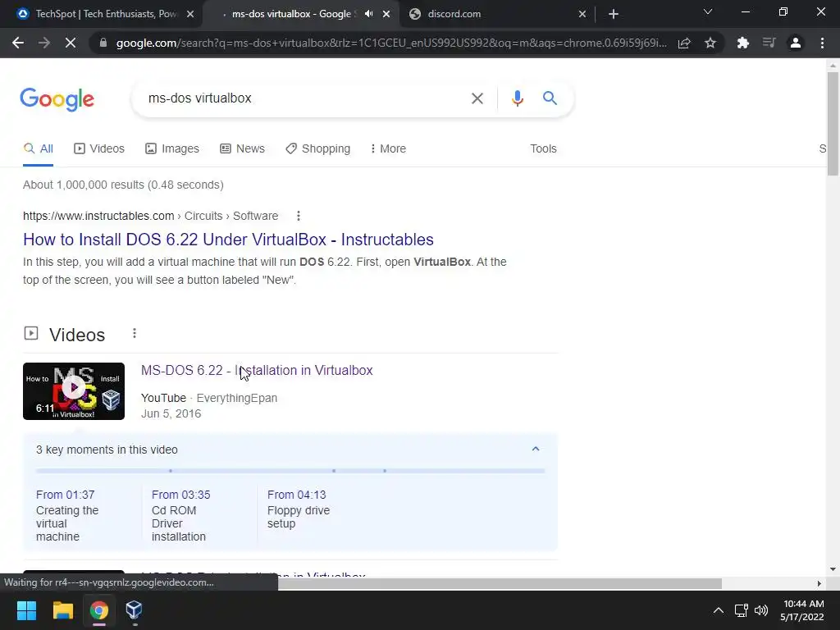Mute the ms-dos virtualbox tab audio
The height and width of the screenshot is (630, 840).
click(x=368, y=14)
